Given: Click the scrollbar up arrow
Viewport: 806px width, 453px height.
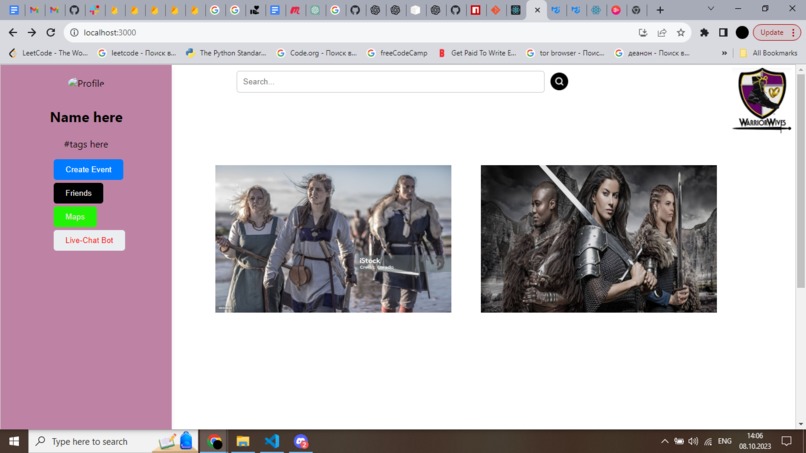Looking at the screenshot, I should click(800, 69).
